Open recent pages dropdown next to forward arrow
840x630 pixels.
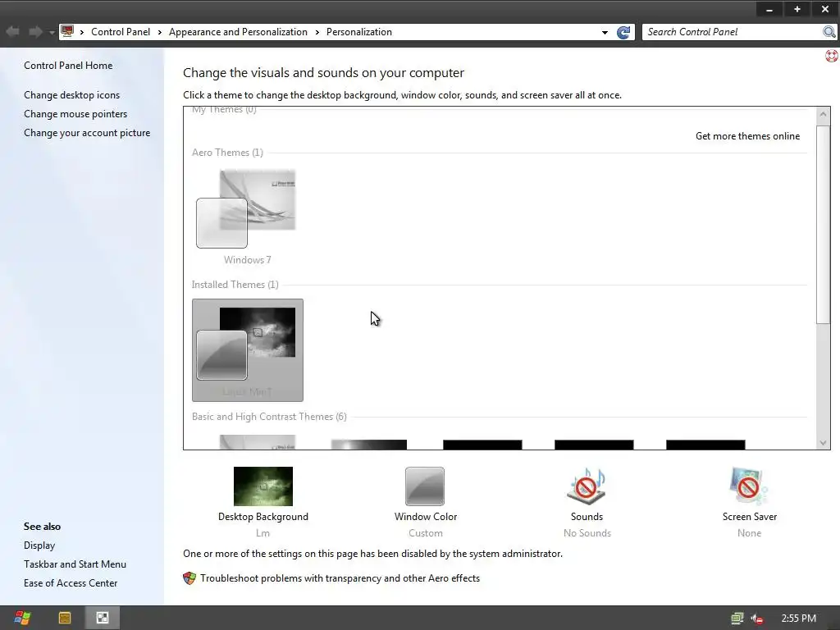click(52, 33)
